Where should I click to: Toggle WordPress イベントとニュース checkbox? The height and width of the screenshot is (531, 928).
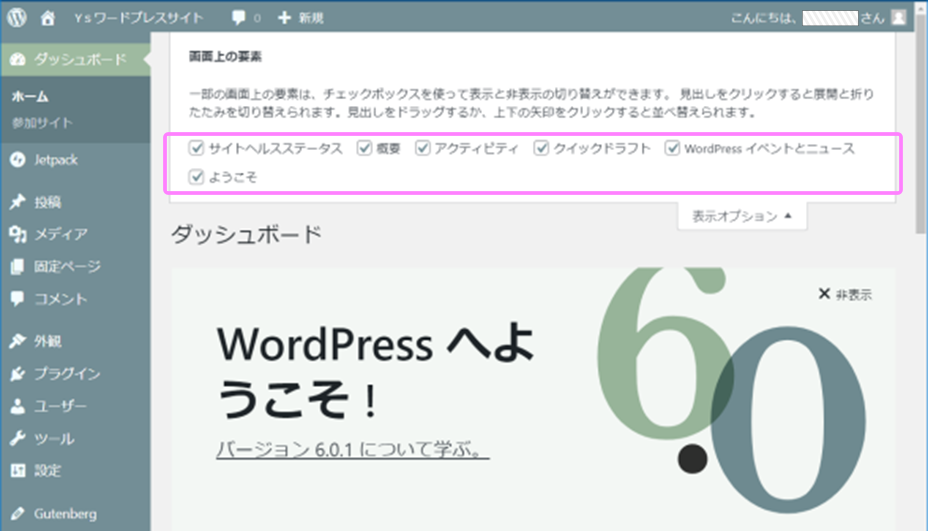[672, 148]
